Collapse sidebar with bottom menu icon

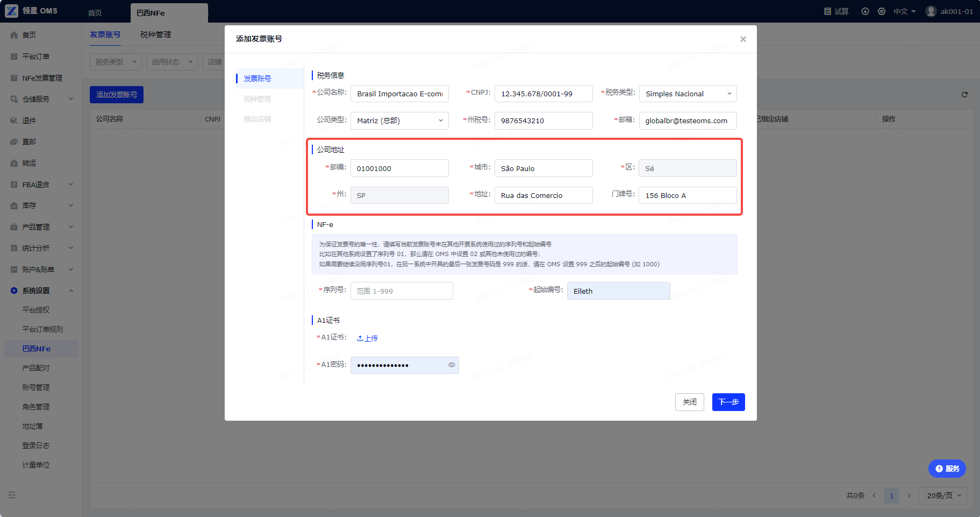point(12,495)
